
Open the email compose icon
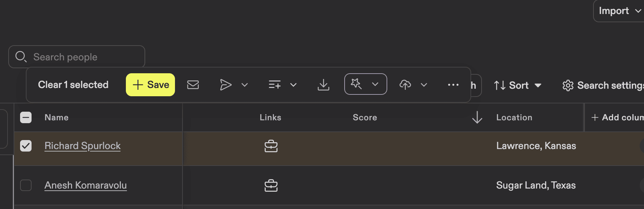coord(193,85)
